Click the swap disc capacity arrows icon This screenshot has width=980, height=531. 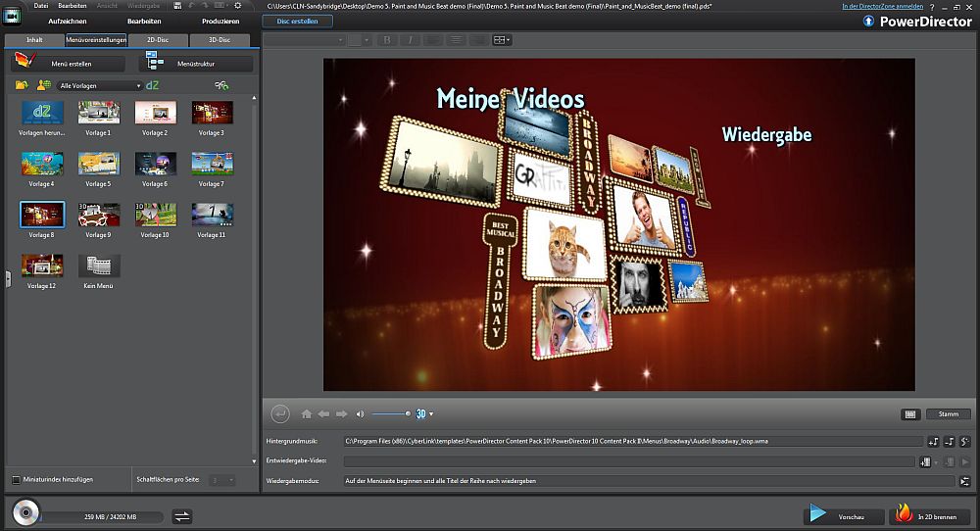click(182, 516)
